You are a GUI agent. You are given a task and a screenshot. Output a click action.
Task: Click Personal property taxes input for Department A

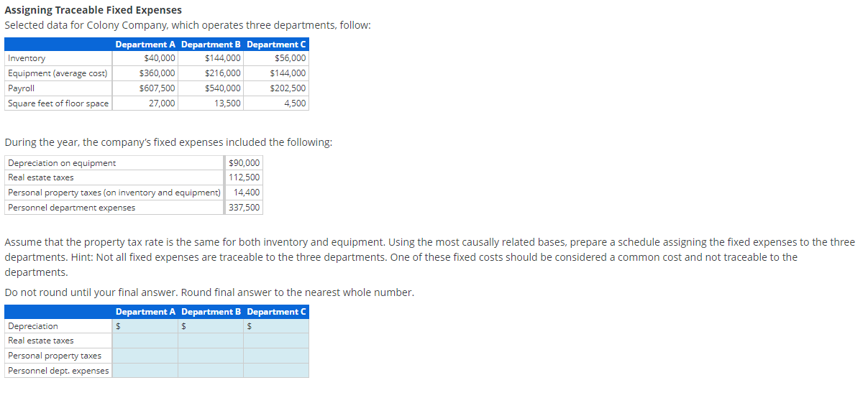point(145,356)
